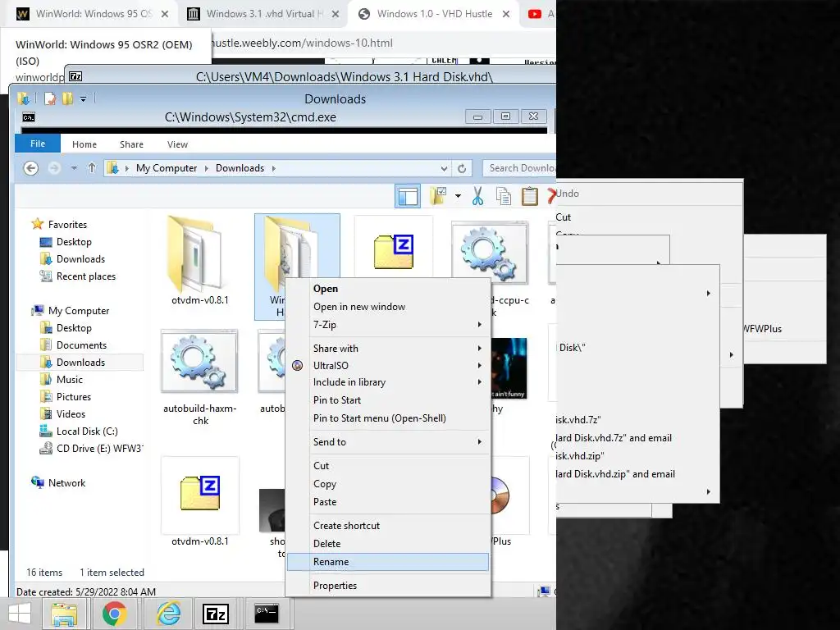Close the Windows 1.0 - VHD Hustle tab
Screen dimensions: 840x630
[505, 15]
